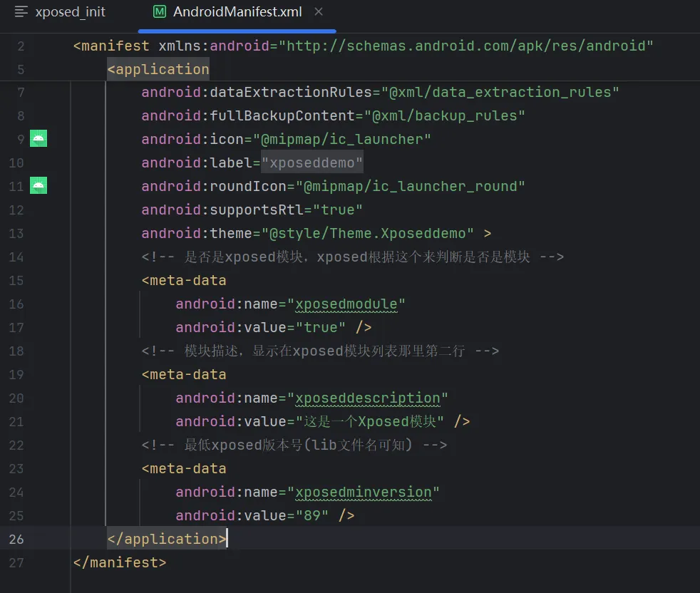Click line number 20 in the gutter
This screenshot has height=593, width=700.
16,398
